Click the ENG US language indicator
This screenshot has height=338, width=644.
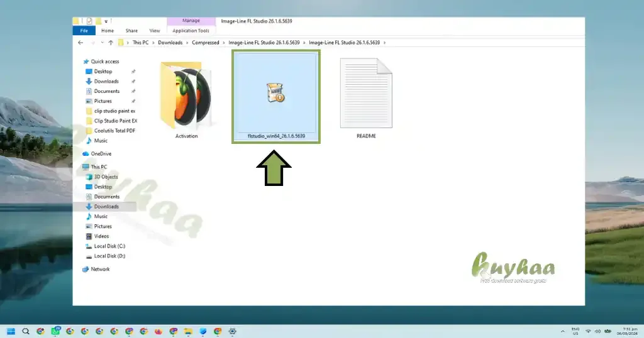pos(575,332)
